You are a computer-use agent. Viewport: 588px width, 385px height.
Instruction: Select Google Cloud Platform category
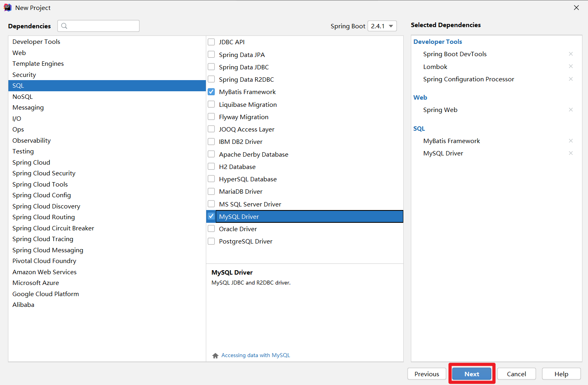[x=107, y=294]
